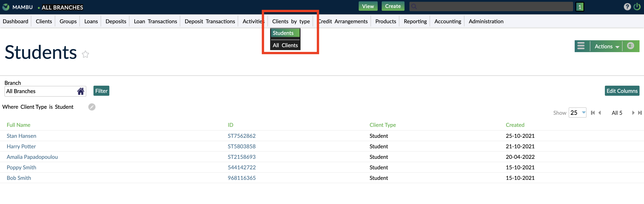Favorite the Students view with the star

pyautogui.click(x=85, y=54)
